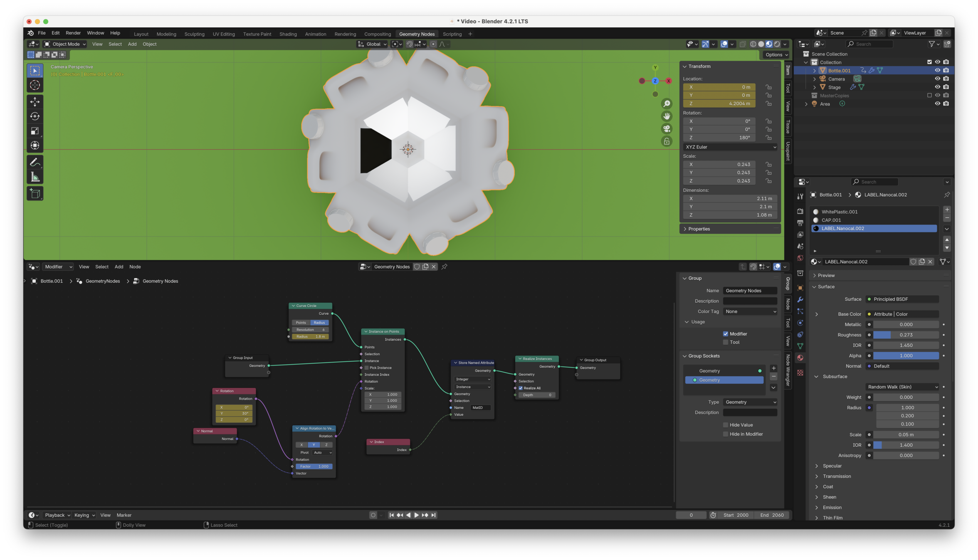Switch to the Scripting workspace tab
The width and height of the screenshot is (978, 560).
click(452, 34)
